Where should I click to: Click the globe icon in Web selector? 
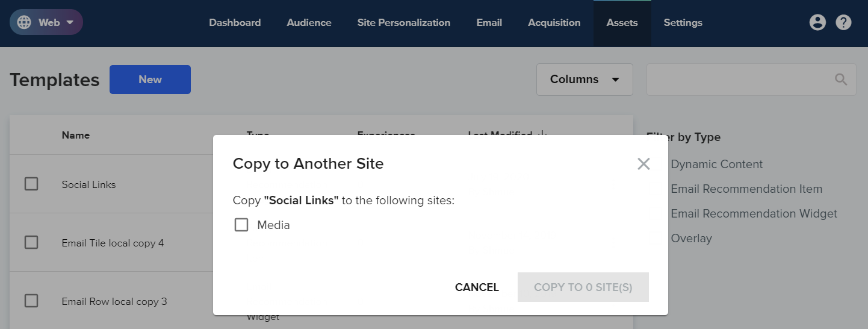coord(24,22)
